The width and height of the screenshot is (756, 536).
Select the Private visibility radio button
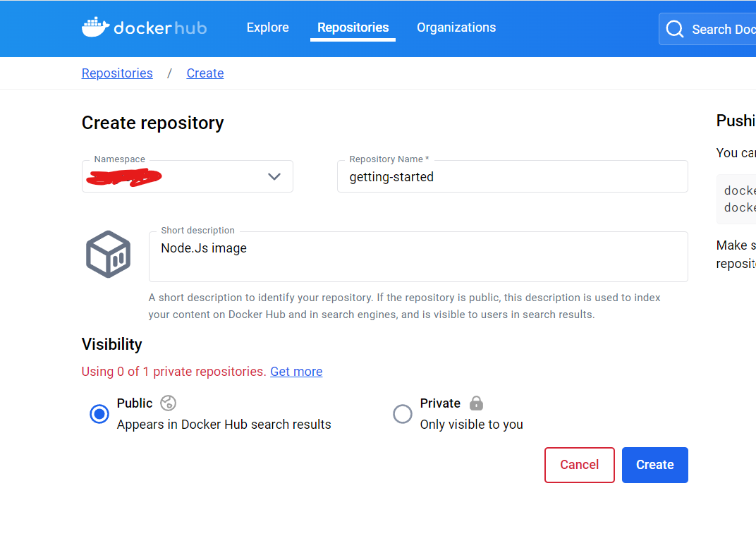click(x=403, y=414)
